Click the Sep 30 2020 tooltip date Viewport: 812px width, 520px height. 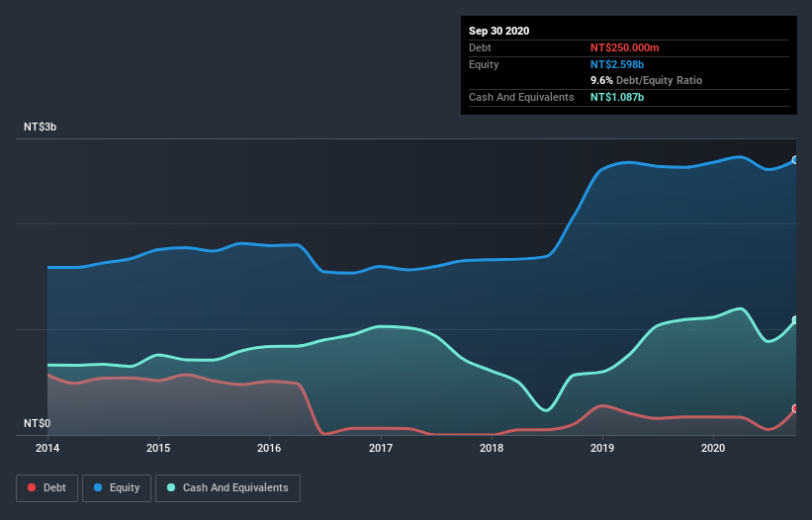click(x=499, y=31)
